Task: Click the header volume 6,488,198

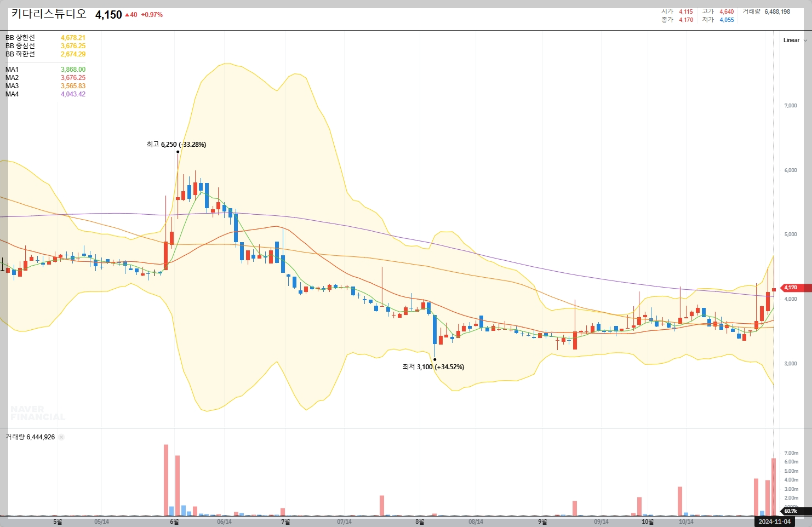Action: (x=777, y=12)
